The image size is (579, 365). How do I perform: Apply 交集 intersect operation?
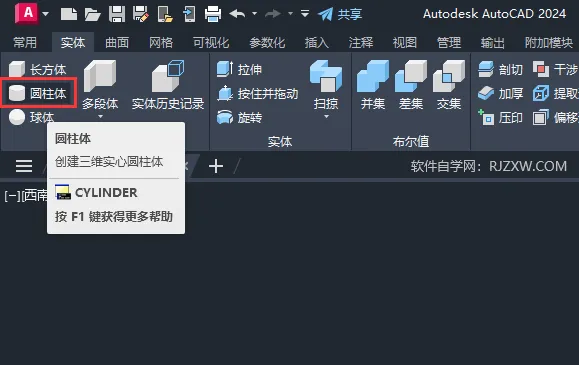449,85
